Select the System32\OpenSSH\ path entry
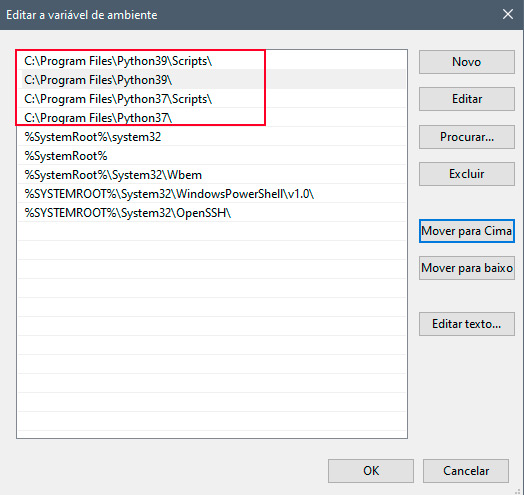The width and height of the screenshot is (524, 495). point(212,213)
